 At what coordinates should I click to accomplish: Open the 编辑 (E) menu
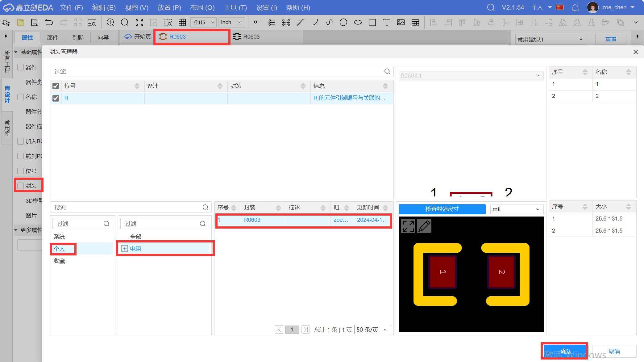tap(104, 7)
